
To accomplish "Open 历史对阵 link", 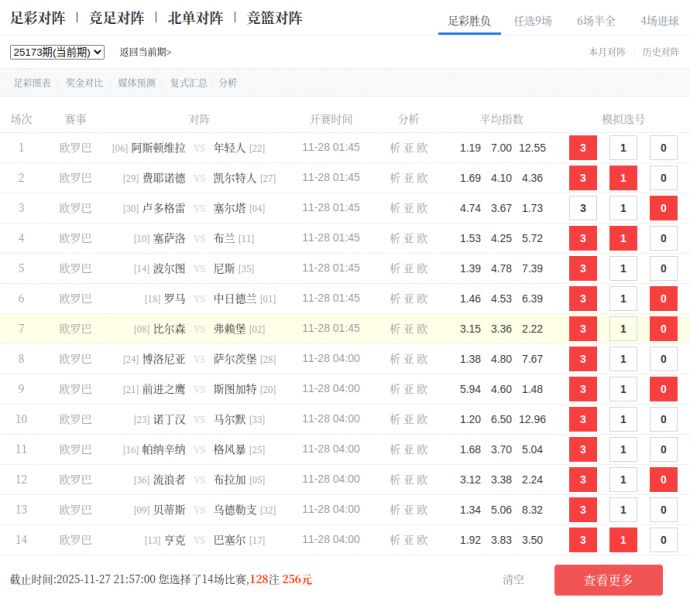I will (660, 52).
